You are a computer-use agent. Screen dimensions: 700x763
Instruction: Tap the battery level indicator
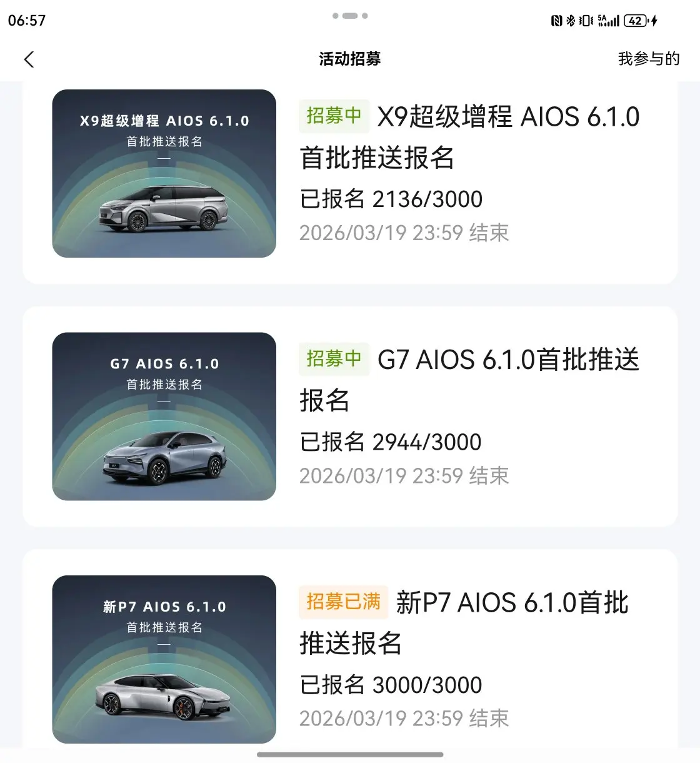pyautogui.click(x=636, y=21)
